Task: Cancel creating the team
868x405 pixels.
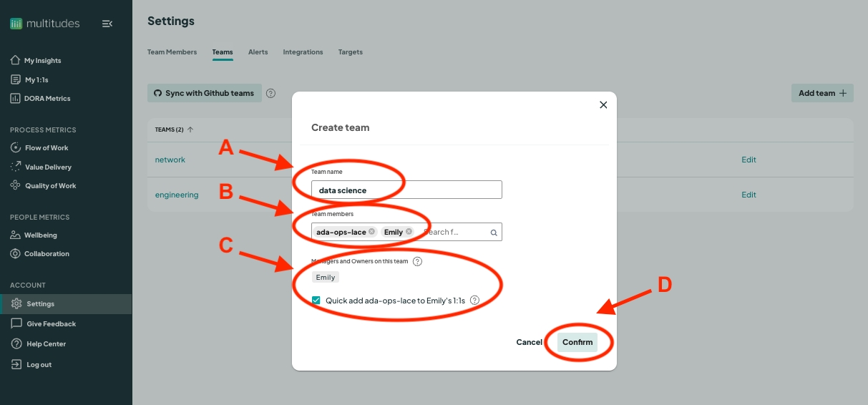Action: (x=529, y=342)
